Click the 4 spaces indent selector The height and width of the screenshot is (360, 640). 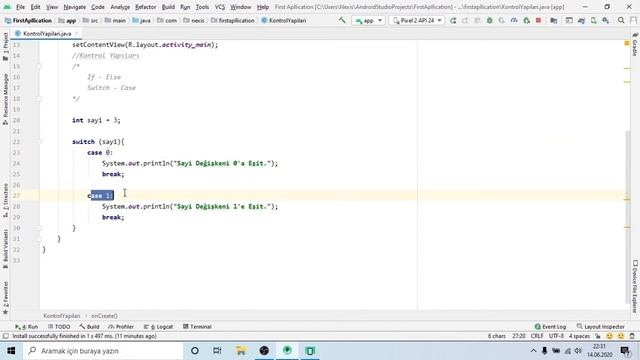(x=579, y=336)
